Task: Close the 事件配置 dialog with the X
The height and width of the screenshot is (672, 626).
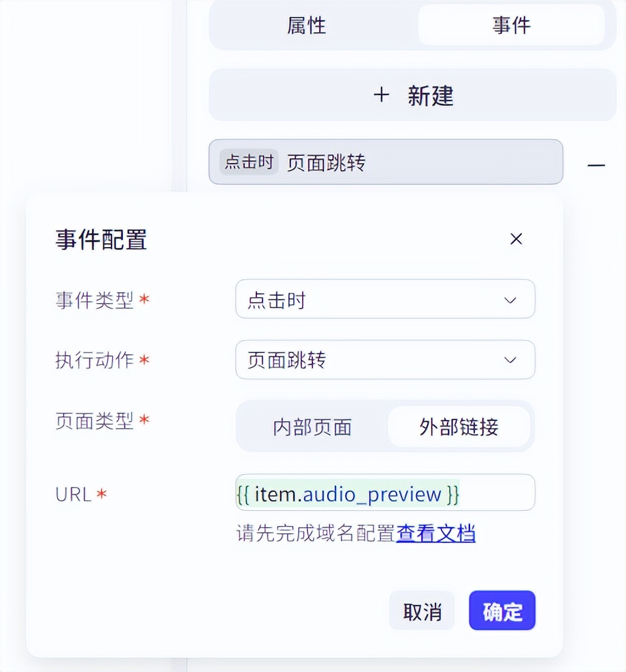Action: click(x=516, y=239)
